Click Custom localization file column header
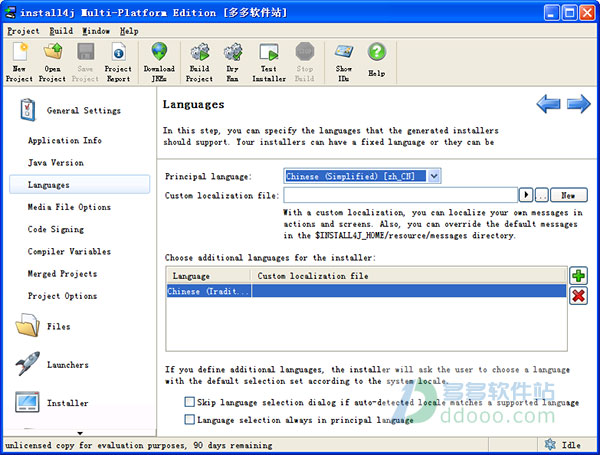The height and width of the screenshot is (455, 600). [408, 276]
